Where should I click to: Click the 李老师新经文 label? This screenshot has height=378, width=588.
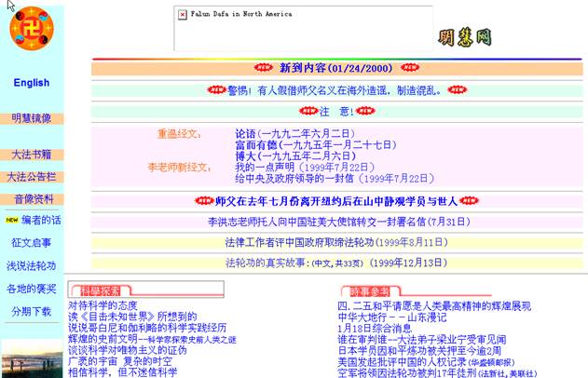179,167
